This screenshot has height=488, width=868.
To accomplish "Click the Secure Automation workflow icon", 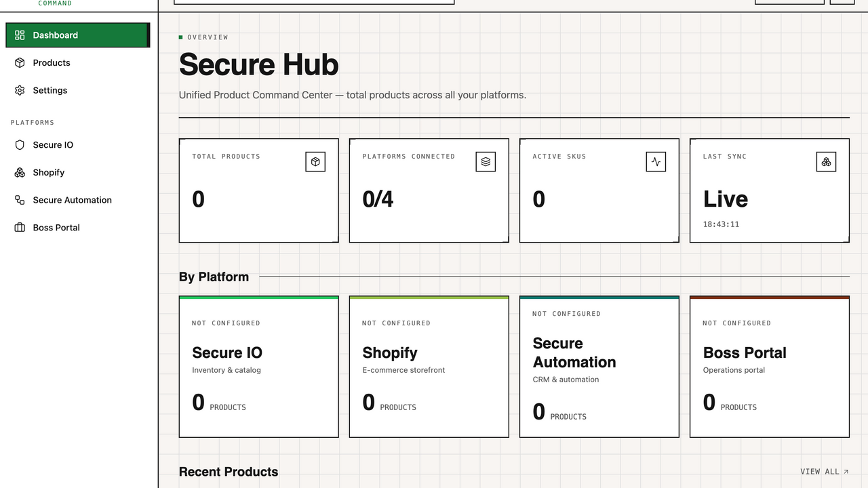I will pos(20,200).
